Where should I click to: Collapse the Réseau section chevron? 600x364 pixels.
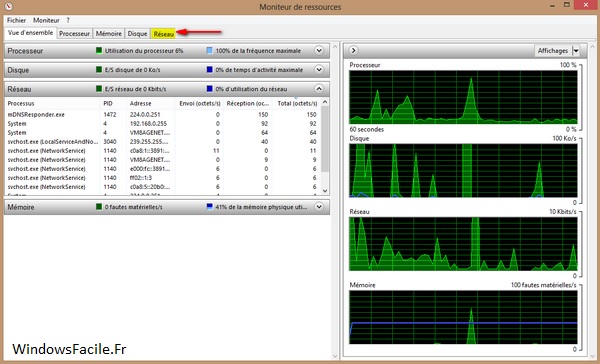tap(319, 89)
